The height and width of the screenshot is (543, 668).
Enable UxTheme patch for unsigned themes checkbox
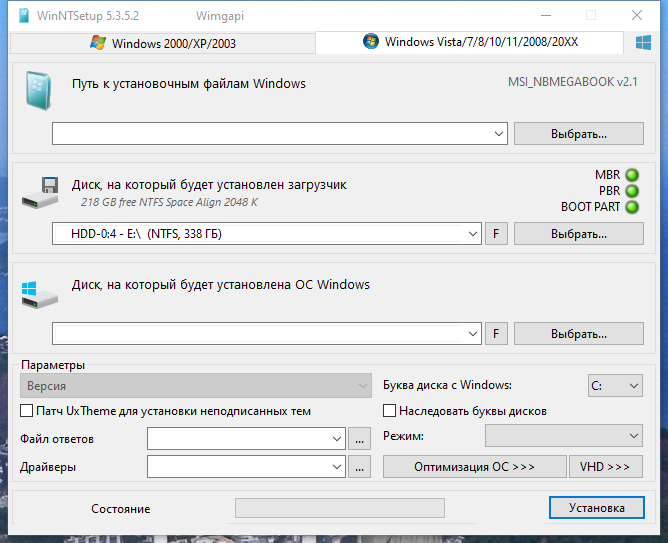click(26, 411)
